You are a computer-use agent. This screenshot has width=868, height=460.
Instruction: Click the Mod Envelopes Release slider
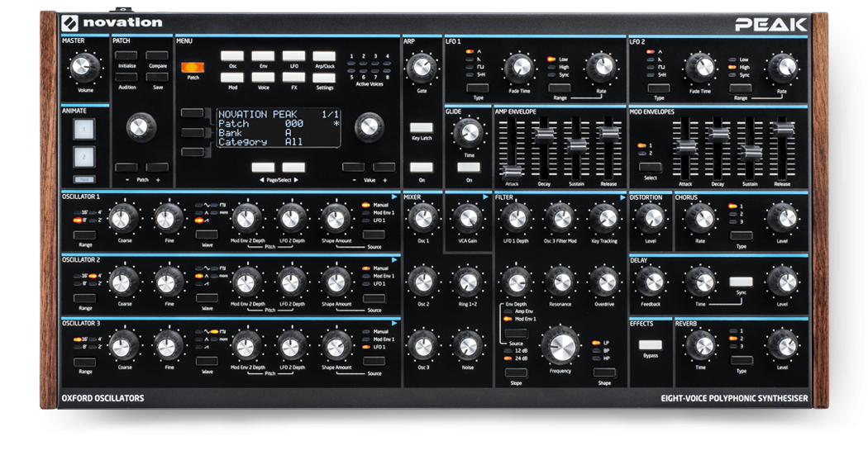pyautogui.click(x=783, y=130)
